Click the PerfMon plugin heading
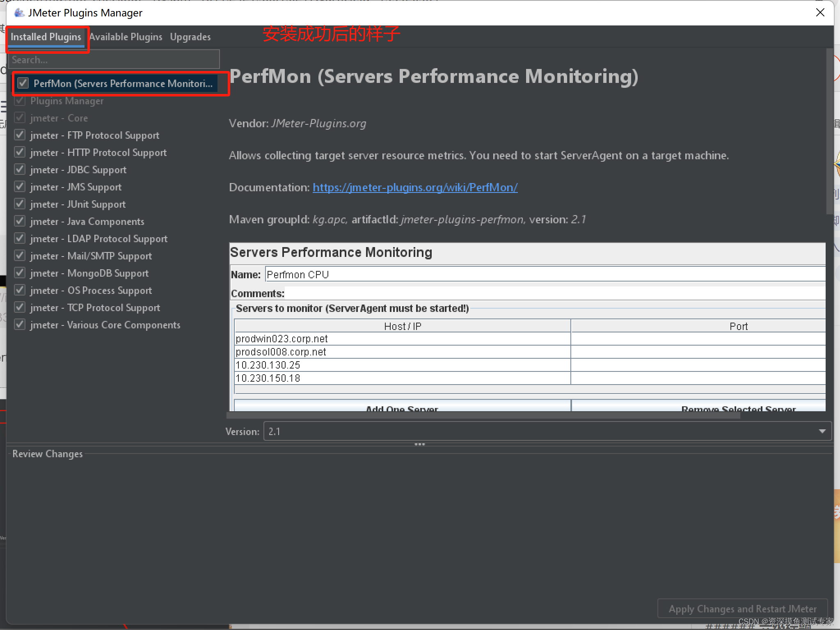The height and width of the screenshot is (630, 840). (x=434, y=77)
